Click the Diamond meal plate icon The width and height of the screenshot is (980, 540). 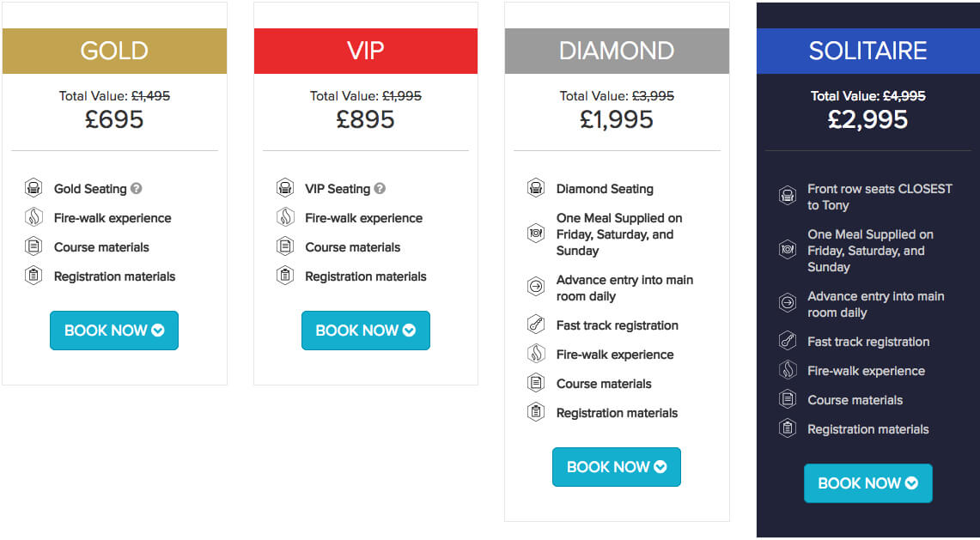[x=536, y=234]
